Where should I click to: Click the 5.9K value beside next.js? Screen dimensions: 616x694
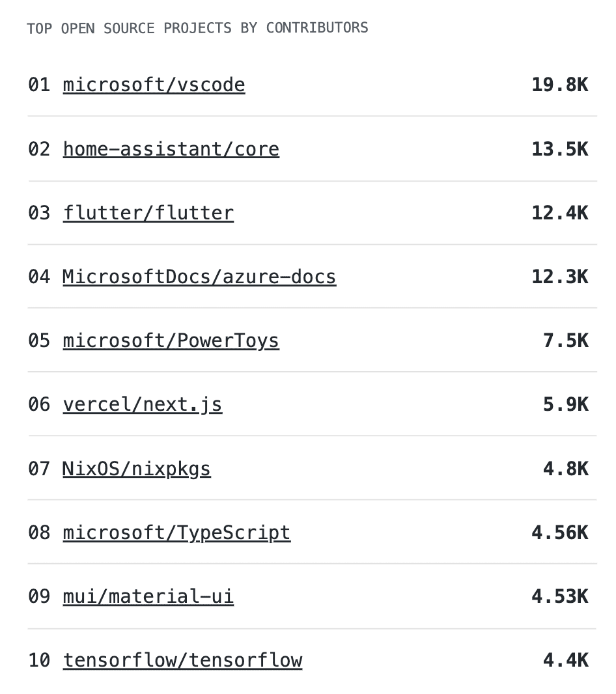(565, 404)
